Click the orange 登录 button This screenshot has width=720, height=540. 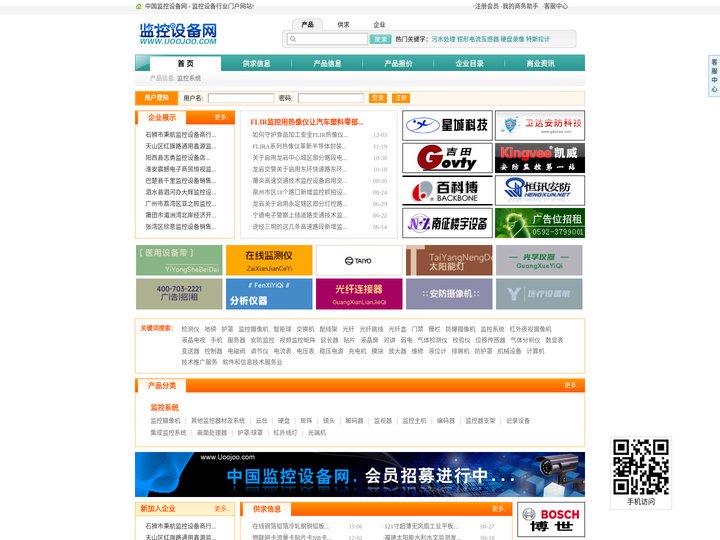point(378,98)
